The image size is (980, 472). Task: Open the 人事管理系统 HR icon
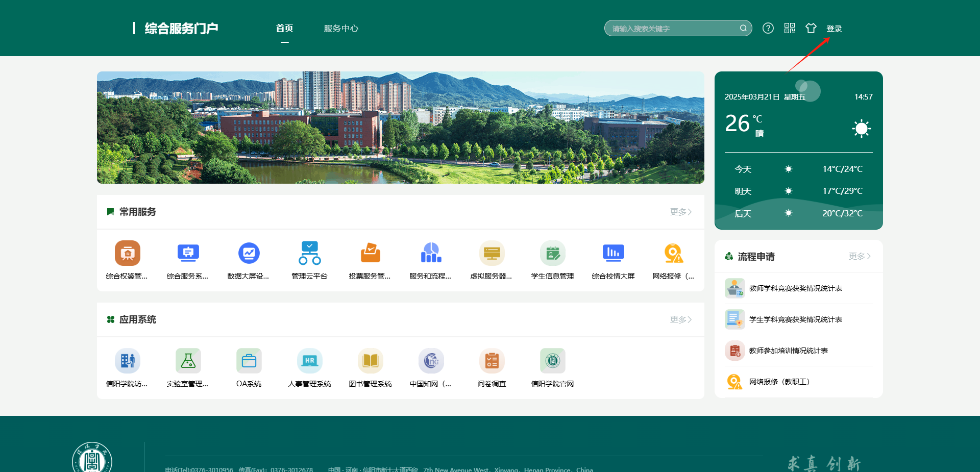point(309,361)
